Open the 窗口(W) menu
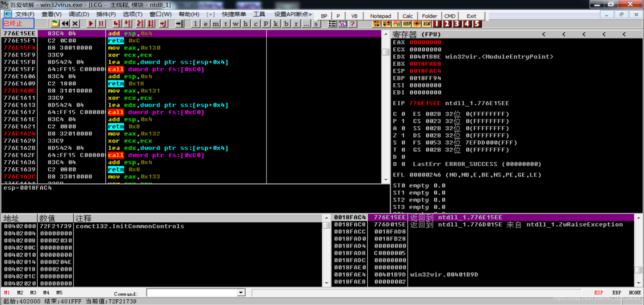 pyautogui.click(x=160, y=14)
